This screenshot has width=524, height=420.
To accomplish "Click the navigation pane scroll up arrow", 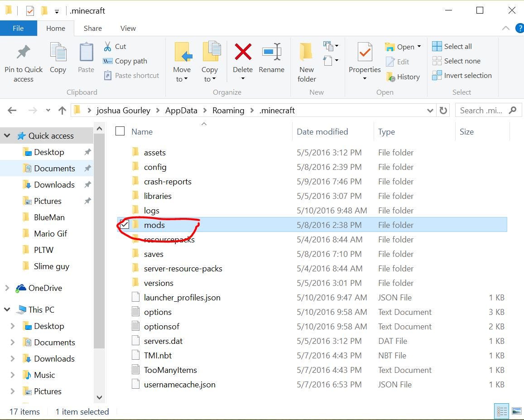I will point(99,129).
